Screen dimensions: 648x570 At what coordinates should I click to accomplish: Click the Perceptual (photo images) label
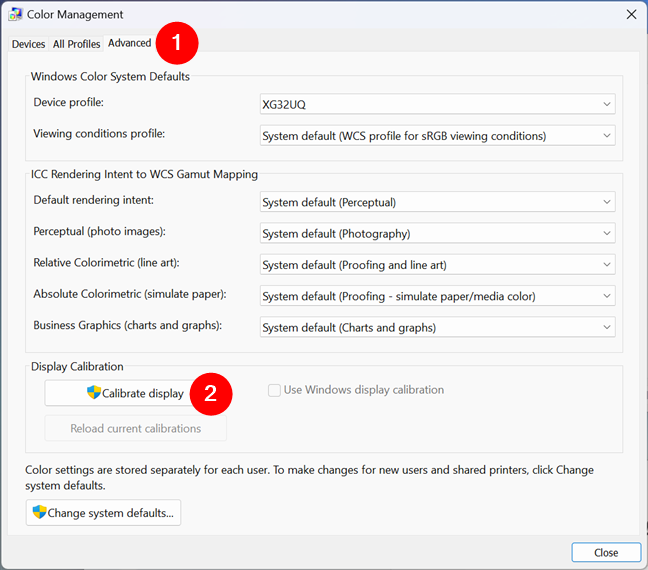100,231
